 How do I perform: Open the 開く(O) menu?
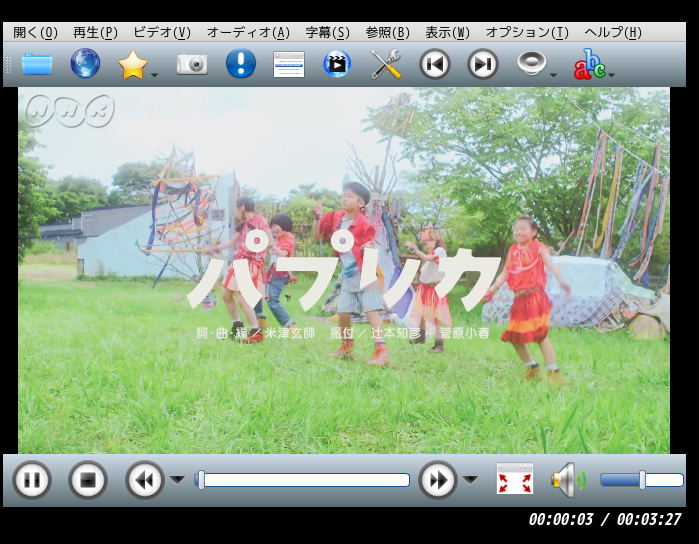click(x=35, y=33)
